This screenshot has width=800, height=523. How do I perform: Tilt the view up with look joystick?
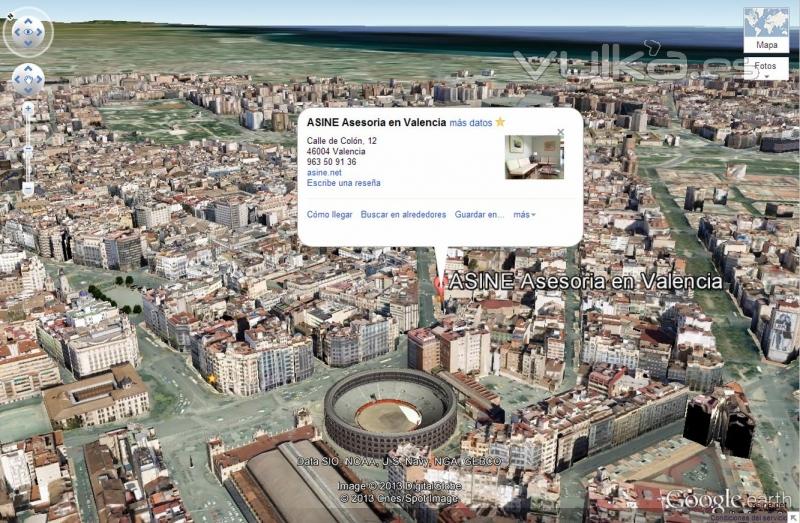click(28, 21)
